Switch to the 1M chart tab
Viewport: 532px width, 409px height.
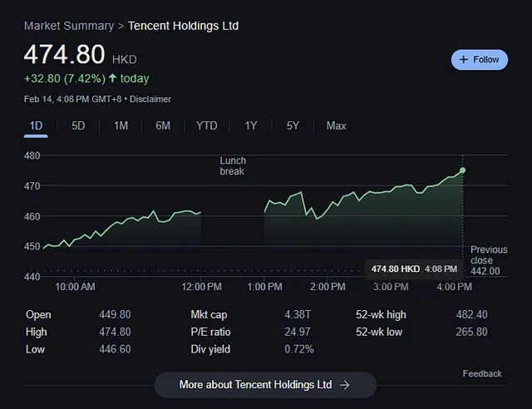[x=121, y=126]
